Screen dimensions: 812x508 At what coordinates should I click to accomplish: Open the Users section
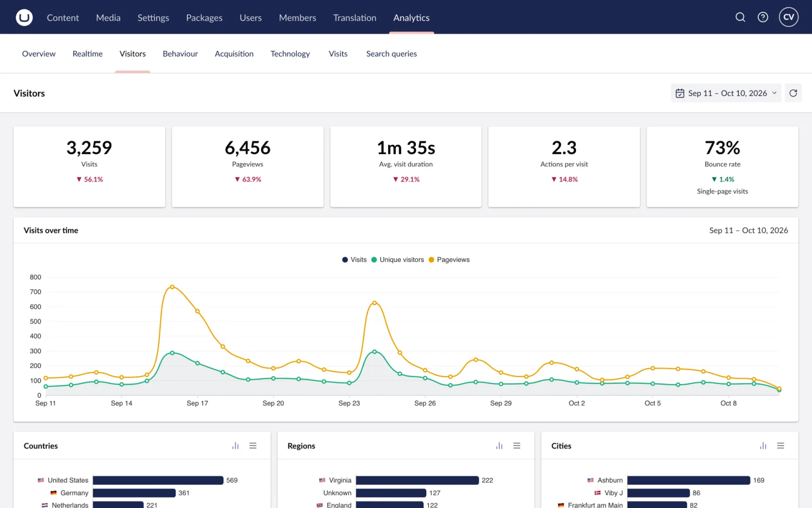pos(251,18)
